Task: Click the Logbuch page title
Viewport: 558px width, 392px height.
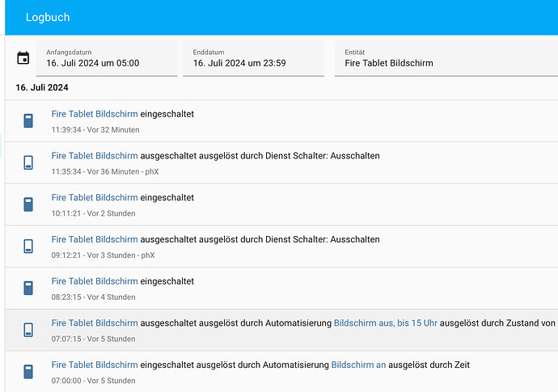Action: click(x=48, y=17)
